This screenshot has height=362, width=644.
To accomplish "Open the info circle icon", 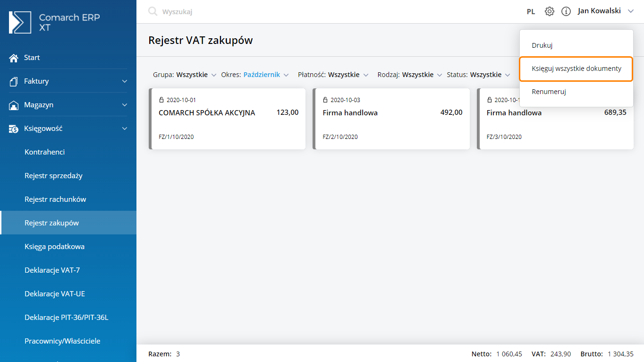I will [566, 11].
